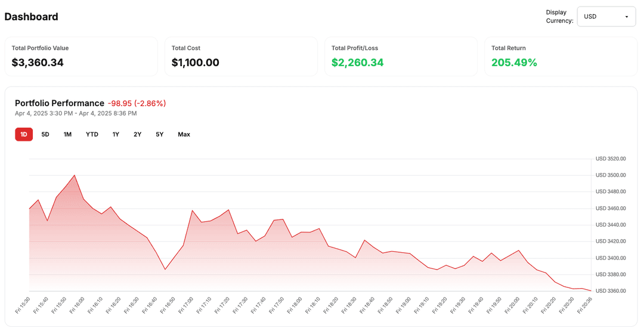This screenshot has width=644, height=331.
Task: Click the Apr 4, 2025 date range text
Action: [76, 113]
